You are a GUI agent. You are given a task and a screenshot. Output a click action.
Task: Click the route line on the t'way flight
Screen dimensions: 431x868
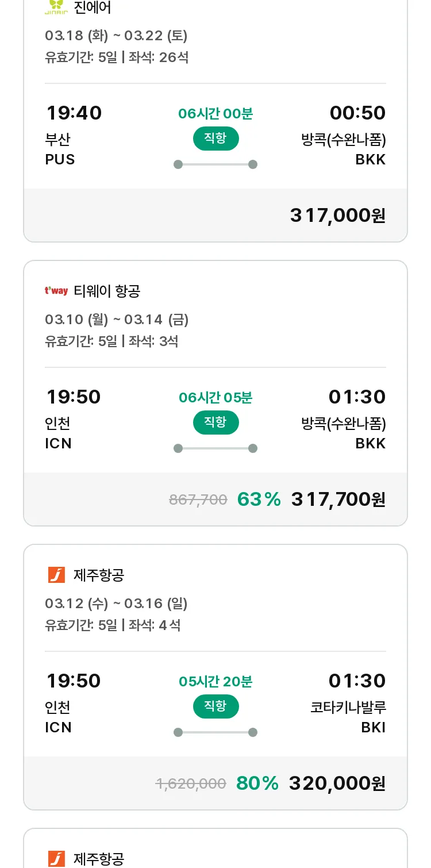pyautogui.click(x=215, y=448)
